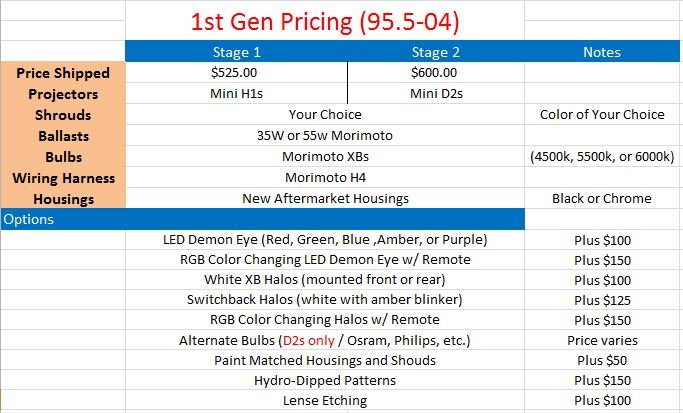Viewport: 683px width, 413px height.
Task: Select the '1st Gen Pricing (95.5-04)' title cell
Action: [x=325, y=21]
